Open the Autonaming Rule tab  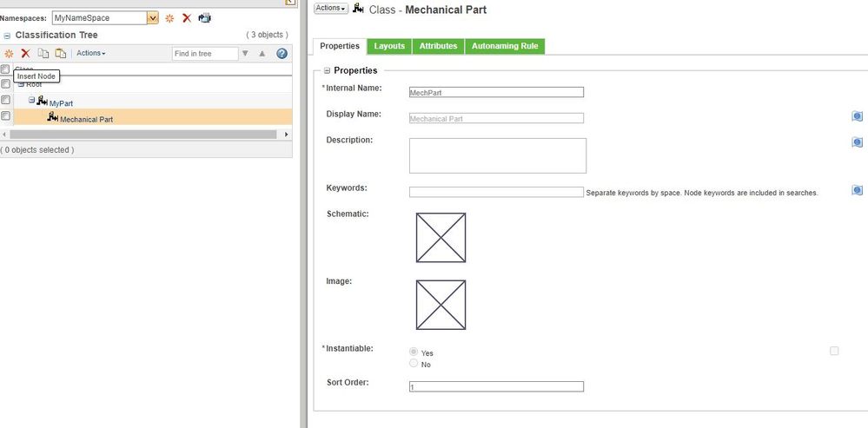505,46
